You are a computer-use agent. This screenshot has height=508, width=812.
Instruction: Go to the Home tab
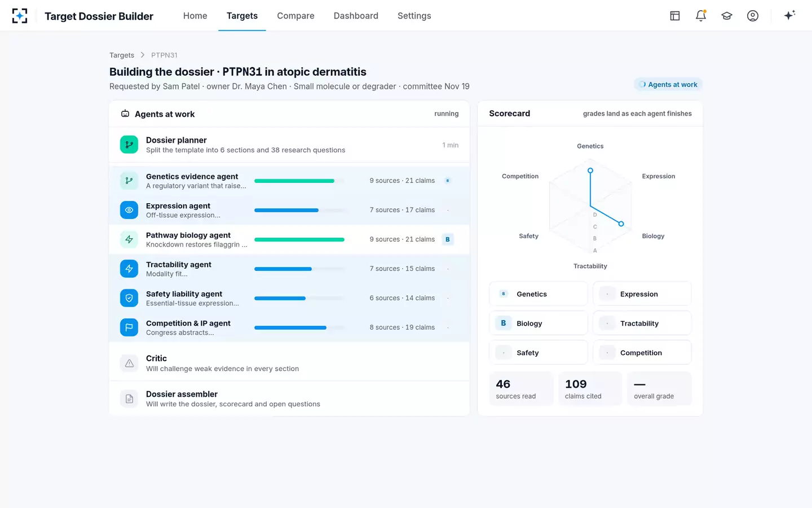pyautogui.click(x=195, y=16)
